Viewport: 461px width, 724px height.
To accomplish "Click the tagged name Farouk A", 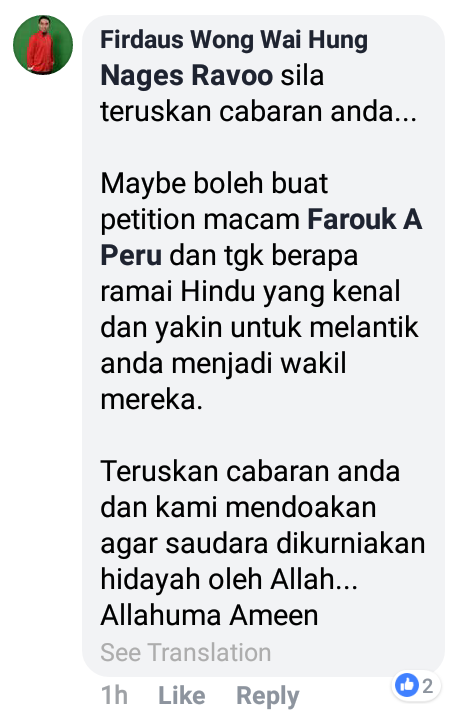I will pos(364,219).
